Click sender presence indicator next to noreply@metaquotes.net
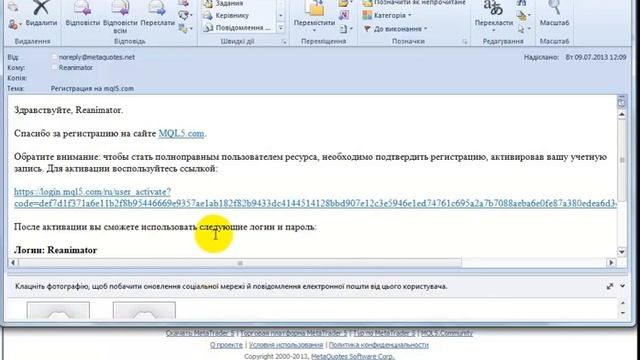640x360 pixels. (x=54, y=57)
